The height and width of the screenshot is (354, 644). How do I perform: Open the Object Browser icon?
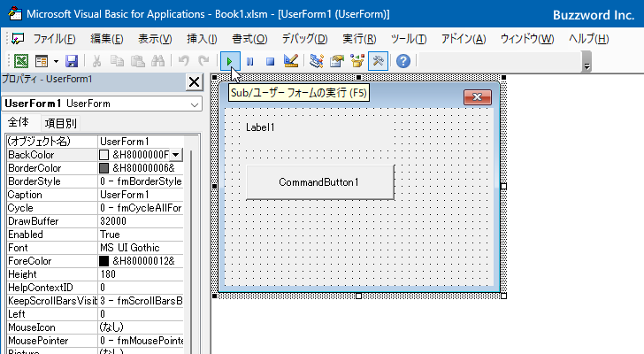(x=357, y=61)
